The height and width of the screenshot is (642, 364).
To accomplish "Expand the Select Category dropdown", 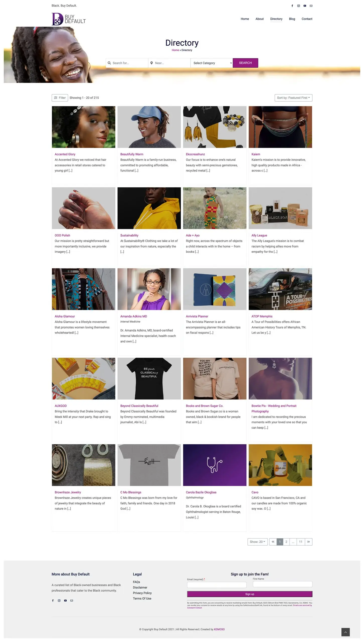I will click(x=211, y=63).
